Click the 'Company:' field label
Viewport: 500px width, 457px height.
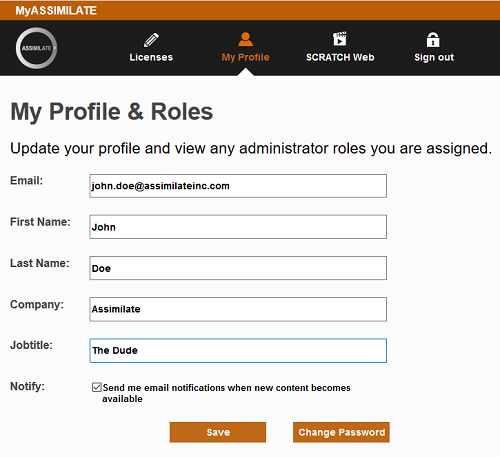pyautogui.click(x=37, y=304)
